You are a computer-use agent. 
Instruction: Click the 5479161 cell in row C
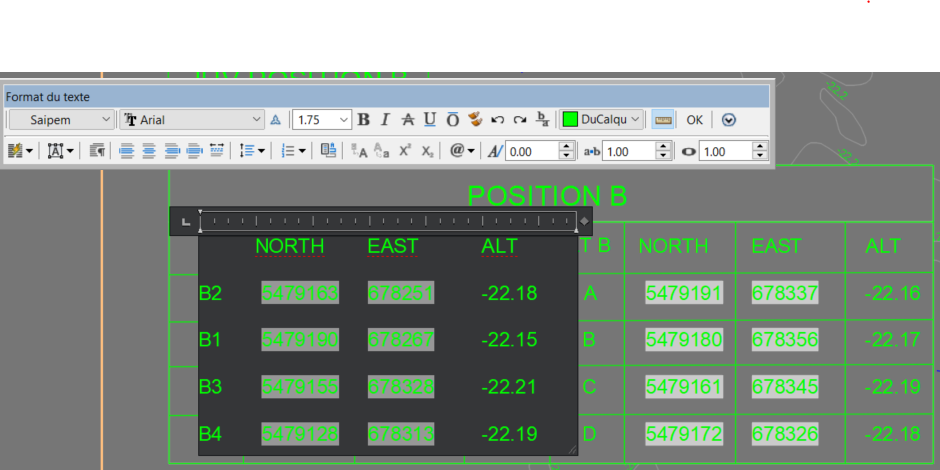pos(683,387)
